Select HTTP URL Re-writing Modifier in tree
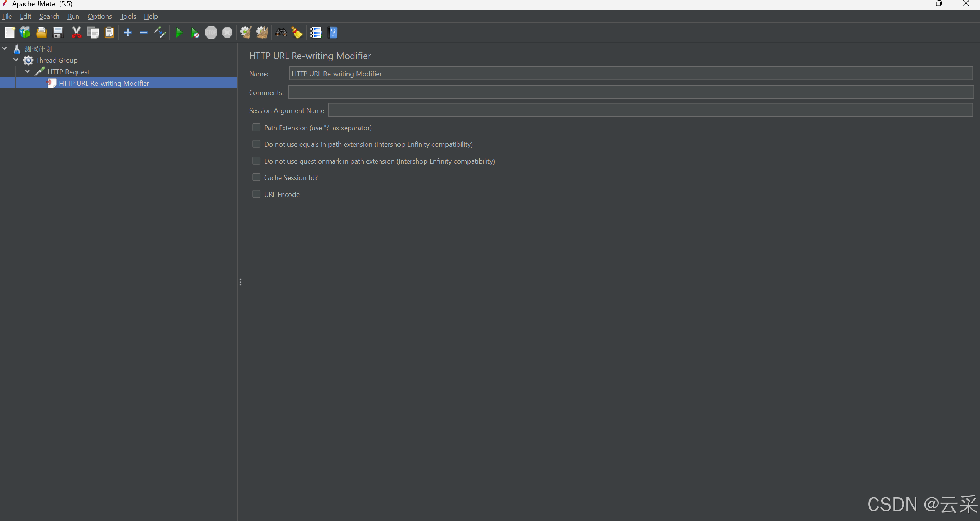The image size is (980, 521). point(104,83)
